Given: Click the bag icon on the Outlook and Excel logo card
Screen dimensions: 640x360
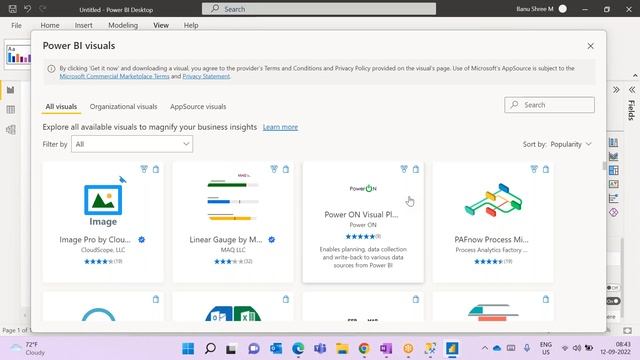Looking at the screenshot, I should (x=286, y=299).
